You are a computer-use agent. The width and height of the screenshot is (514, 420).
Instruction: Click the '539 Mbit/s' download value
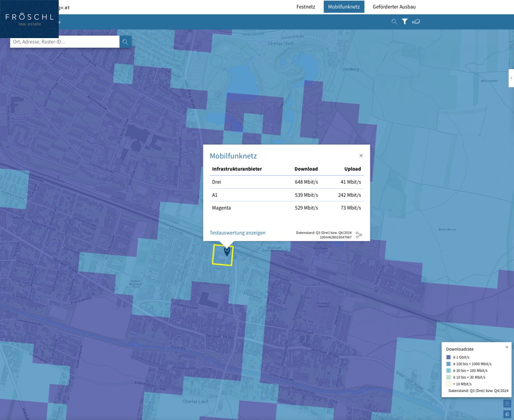[306, 195]
